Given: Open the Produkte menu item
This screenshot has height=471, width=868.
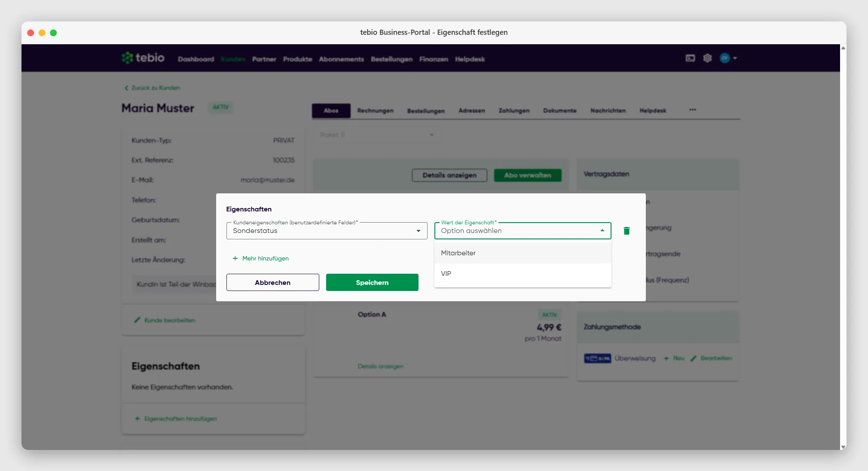Looking at the screenshot, I should (x=297, y=59).
